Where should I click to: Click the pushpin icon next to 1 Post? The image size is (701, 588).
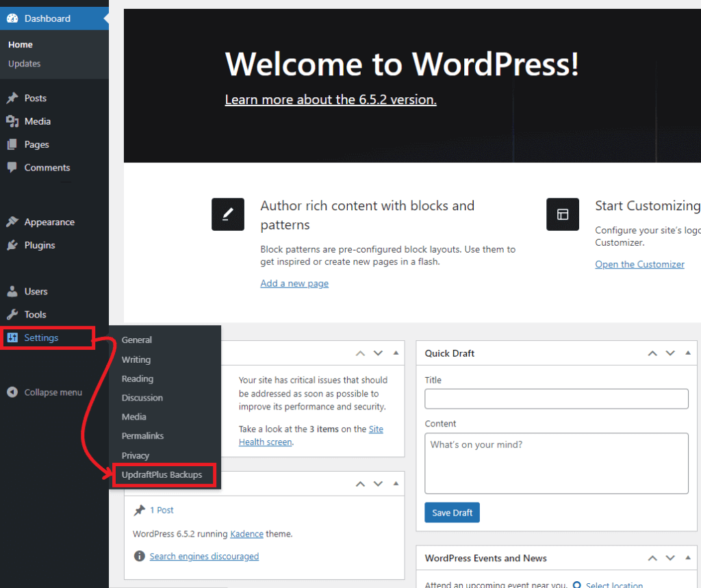tap(140, 510)
